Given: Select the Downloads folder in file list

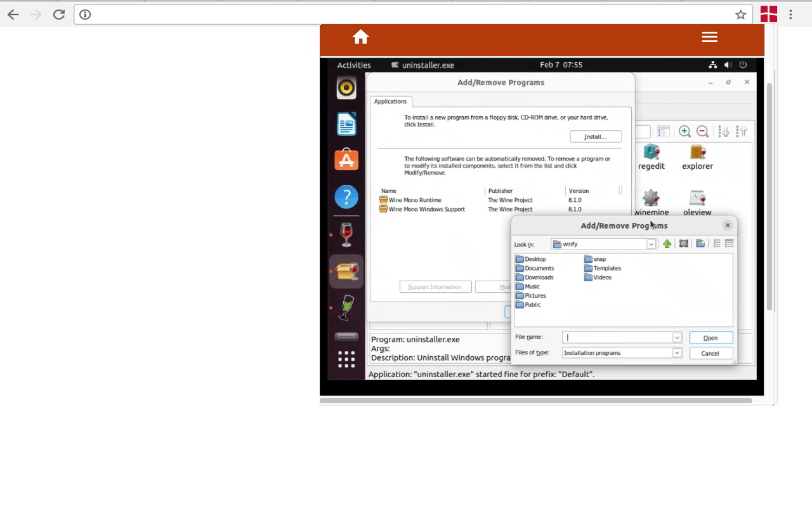Looking at the screenshot, I should click(539, 277).
